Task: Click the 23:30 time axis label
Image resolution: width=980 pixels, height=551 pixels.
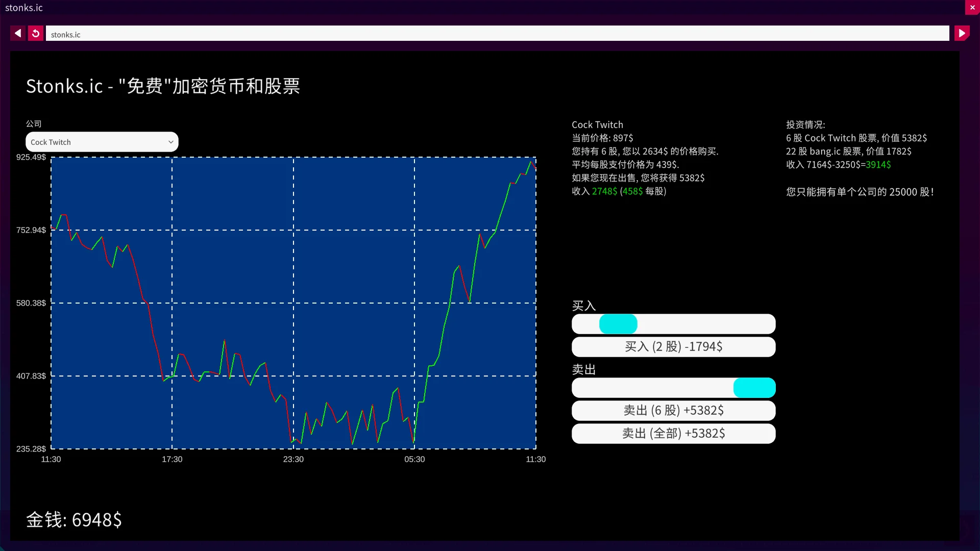Action: click(293, 459)
